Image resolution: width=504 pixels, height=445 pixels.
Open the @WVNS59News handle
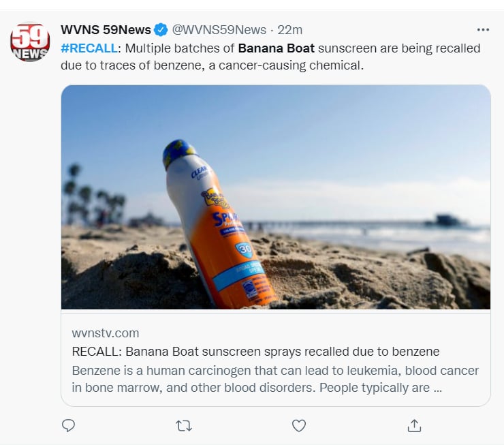coord(218,30)
